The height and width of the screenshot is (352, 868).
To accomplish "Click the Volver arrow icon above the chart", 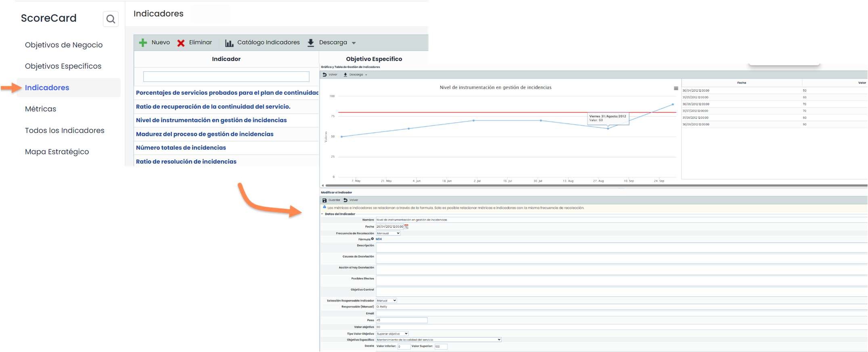I will click(x=324, y=75).
